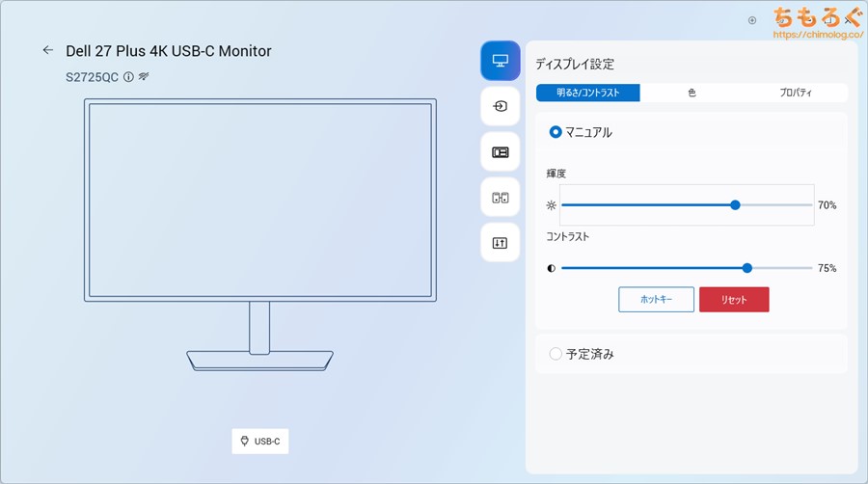Click the monitor illustration screen
This screenshot has width=868, height=484.
(x=260, y=199)
